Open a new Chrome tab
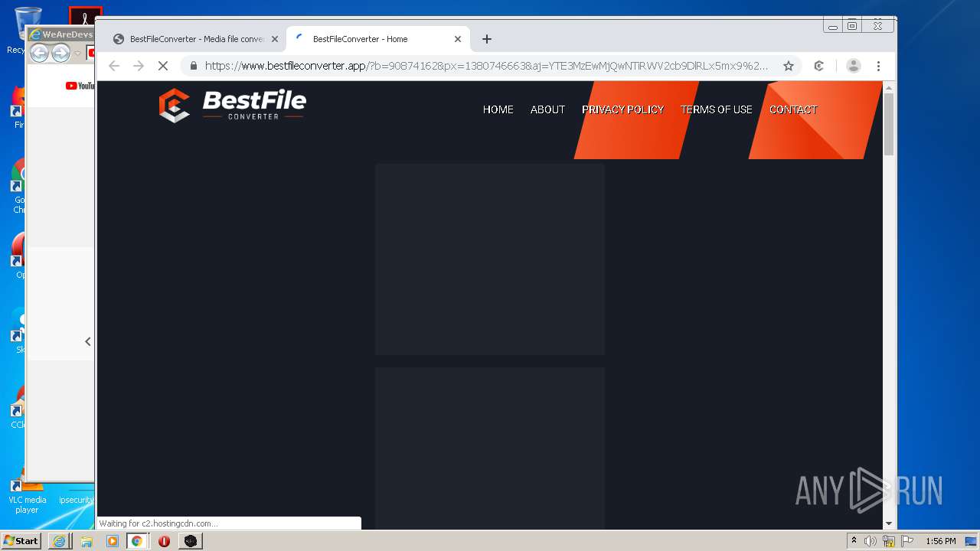This screenshot has width=980, height=551. (x=487, y=39)
